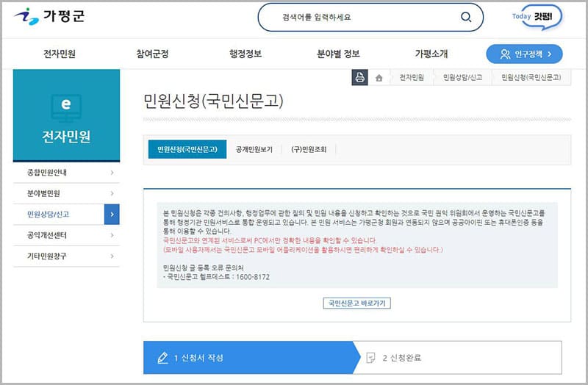Image resolution: width=588 pixels, height=385 pixels.
Task: Click pencil icon in 신청서 작성 step
Action: 163,358
